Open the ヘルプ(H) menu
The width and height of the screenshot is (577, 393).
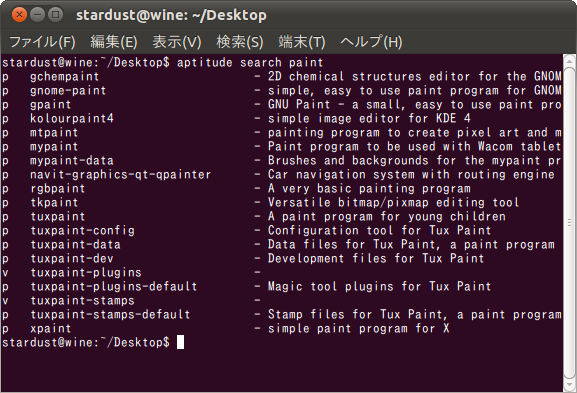pyautogui.click(x=371, y=42)
